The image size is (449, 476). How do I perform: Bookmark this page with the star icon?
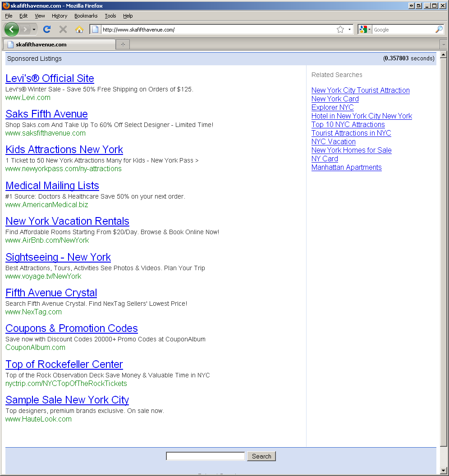[x=340, y=29]
